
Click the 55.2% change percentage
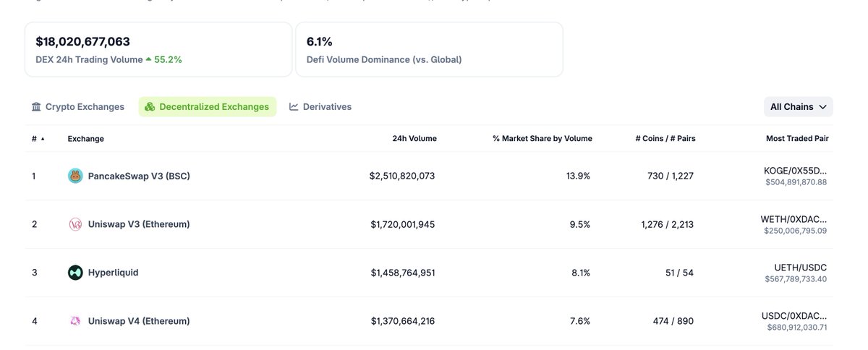point(168,60)
